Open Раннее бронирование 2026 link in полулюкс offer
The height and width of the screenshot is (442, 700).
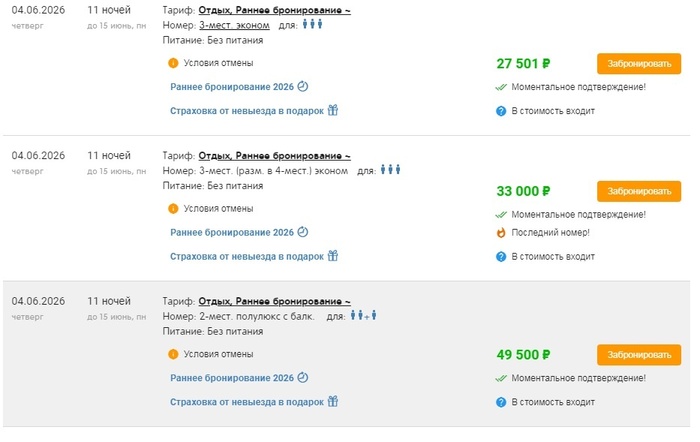point(232,378)
